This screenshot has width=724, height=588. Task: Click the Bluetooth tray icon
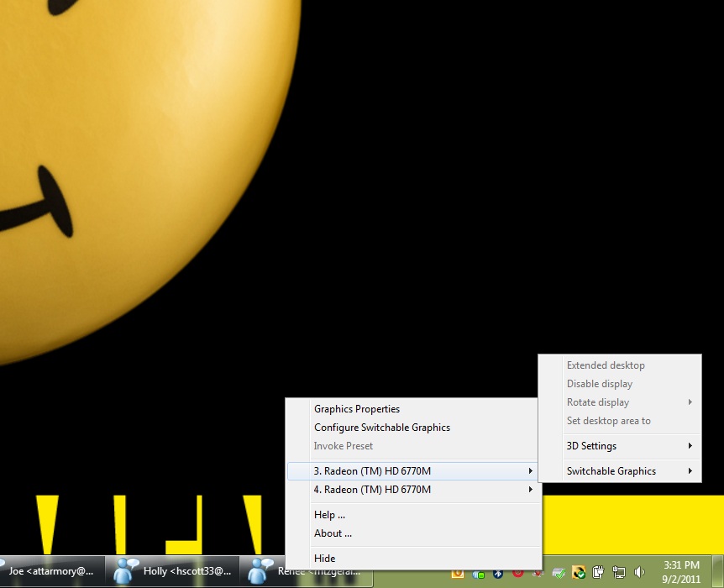click(x=498, y=573)
